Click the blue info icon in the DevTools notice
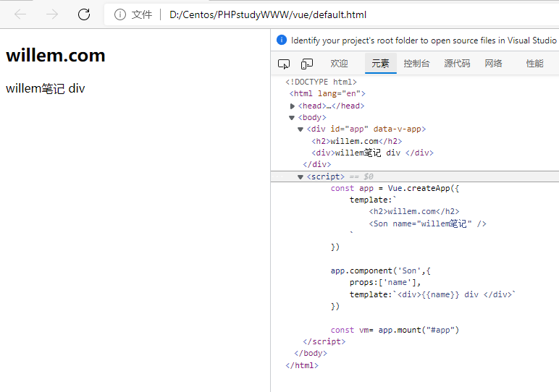 (x=281, y=40)
